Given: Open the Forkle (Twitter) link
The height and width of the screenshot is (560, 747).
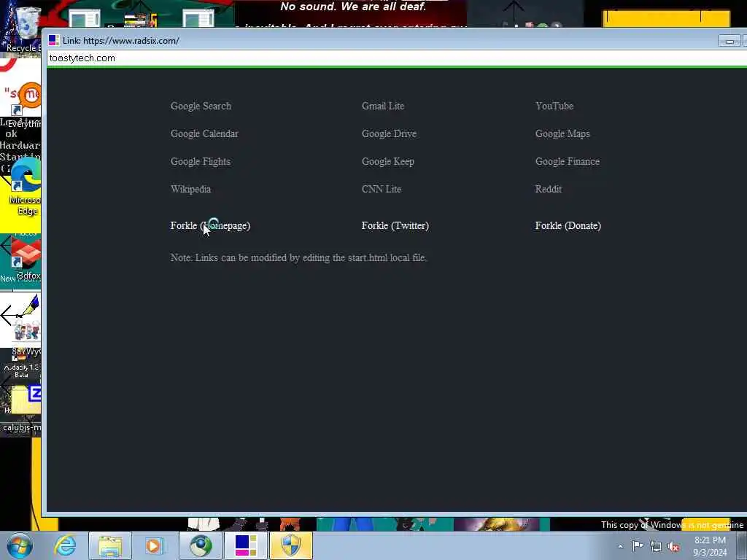Looking at the screenshot, I should click(395, 226).
